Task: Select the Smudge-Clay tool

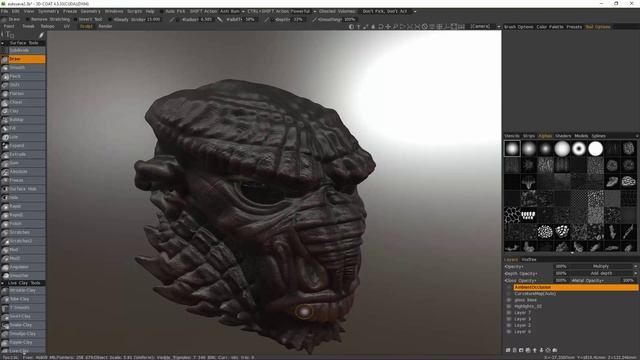Action: (23, 333)
